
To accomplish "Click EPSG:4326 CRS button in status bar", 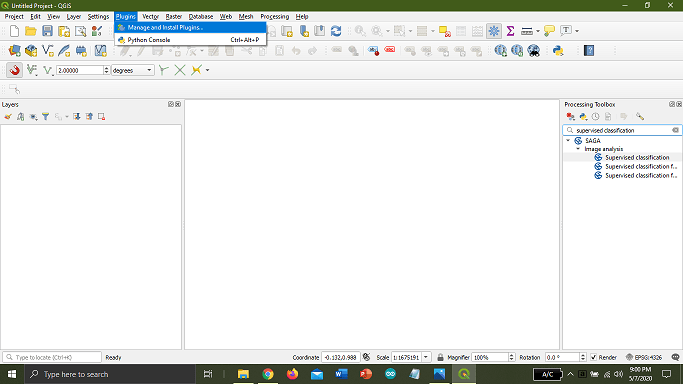I will (x=643, y=357).
